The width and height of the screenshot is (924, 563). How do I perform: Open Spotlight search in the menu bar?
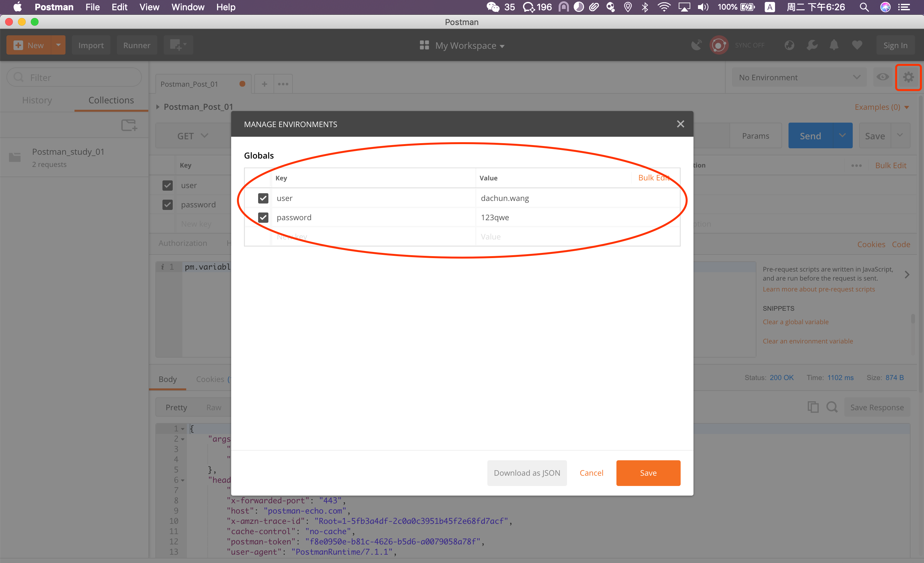click(864, 7)
